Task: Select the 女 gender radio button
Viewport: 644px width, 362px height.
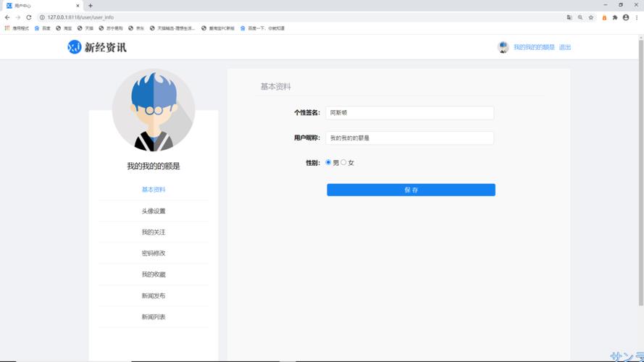Action: click(x=343, y=162)
